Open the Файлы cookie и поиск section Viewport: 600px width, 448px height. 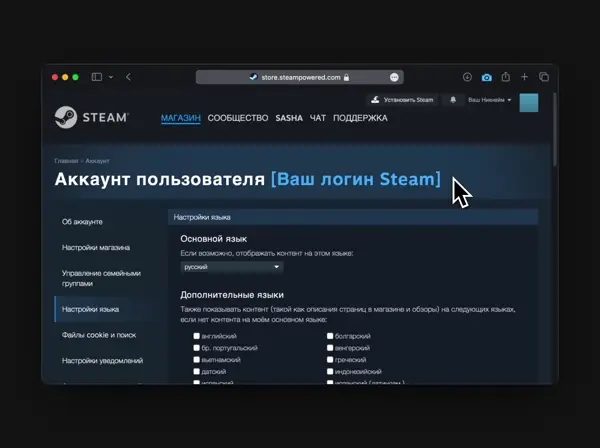point(99,335)
